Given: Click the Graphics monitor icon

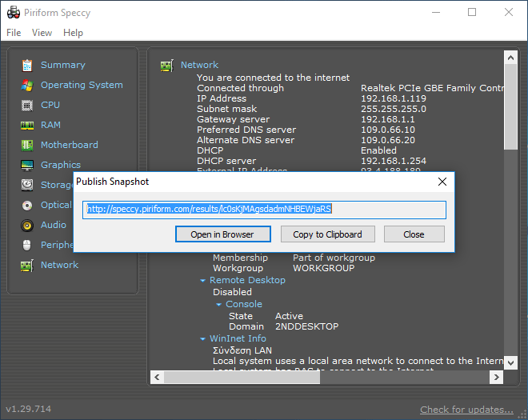Looking at the screenshot, I should click(27, 166).
